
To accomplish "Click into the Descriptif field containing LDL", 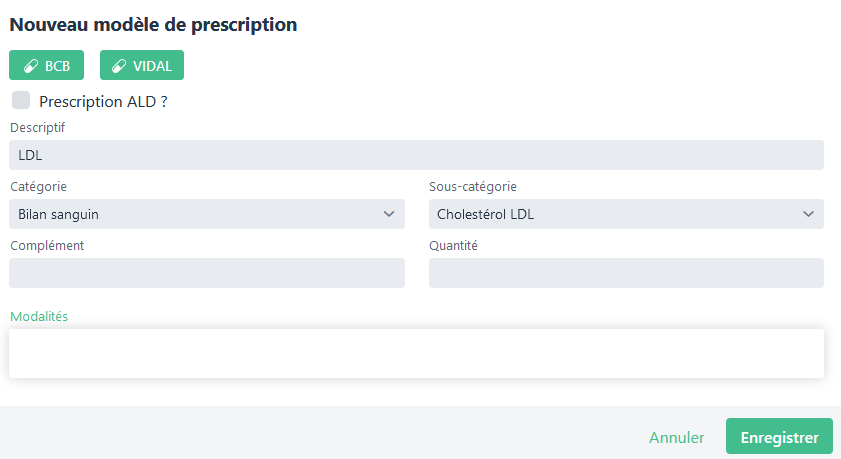I will [x=416, y=155].
